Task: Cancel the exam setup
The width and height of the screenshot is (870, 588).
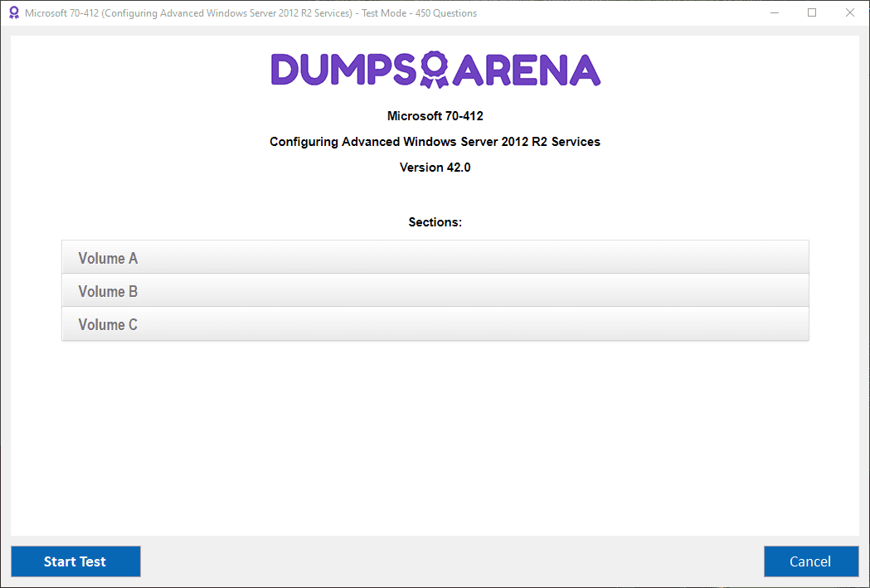Action: click(811, 561)
